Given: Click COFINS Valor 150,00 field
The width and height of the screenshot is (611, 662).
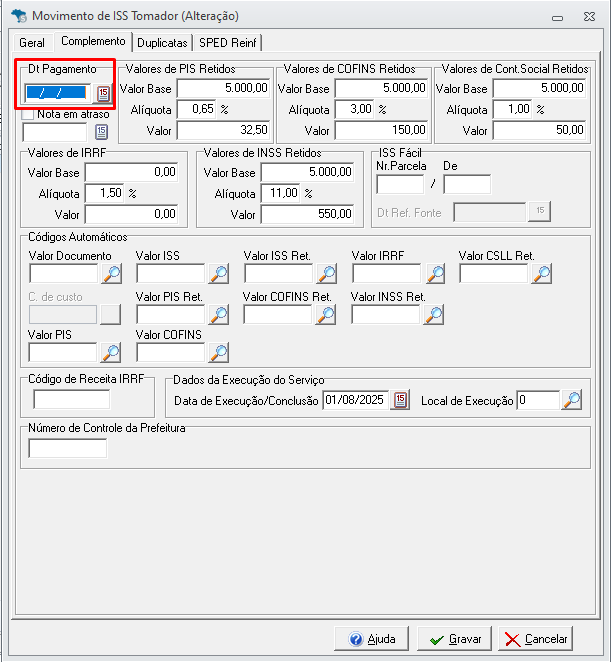Looking at the screenshot, I should [381, 130].
